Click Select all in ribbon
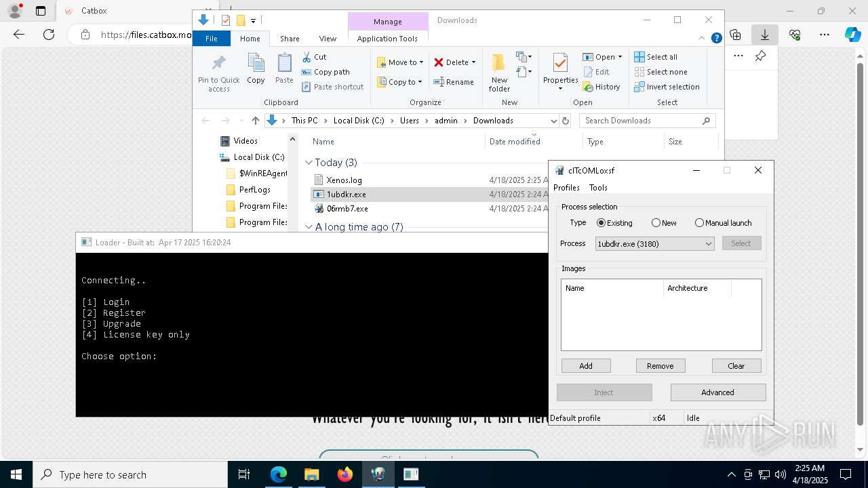This screenshot has height=488, width=868. tap(656, 57)
